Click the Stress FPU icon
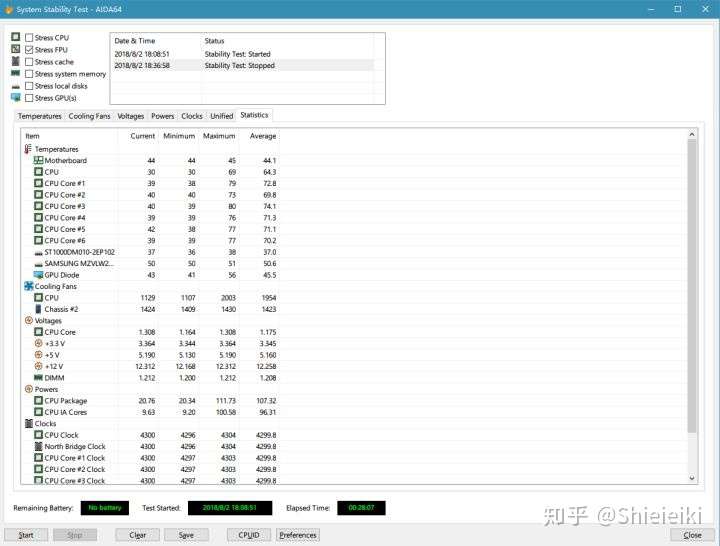This screenshot has width=720, height=546. tap(16, 49)
